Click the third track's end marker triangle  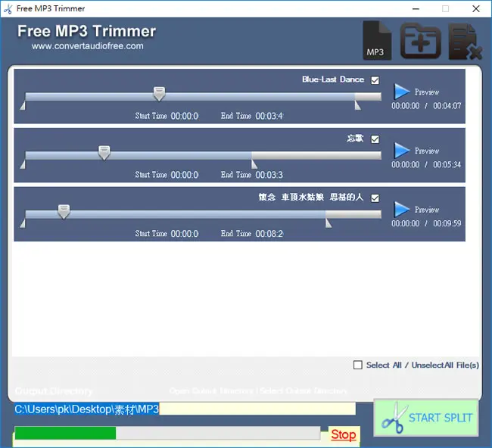tap(329, 223)
